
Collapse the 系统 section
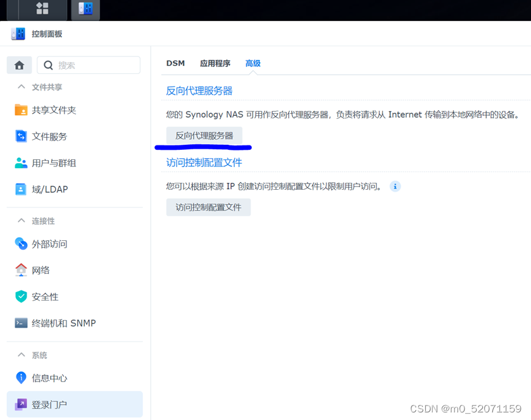point(22,355)
